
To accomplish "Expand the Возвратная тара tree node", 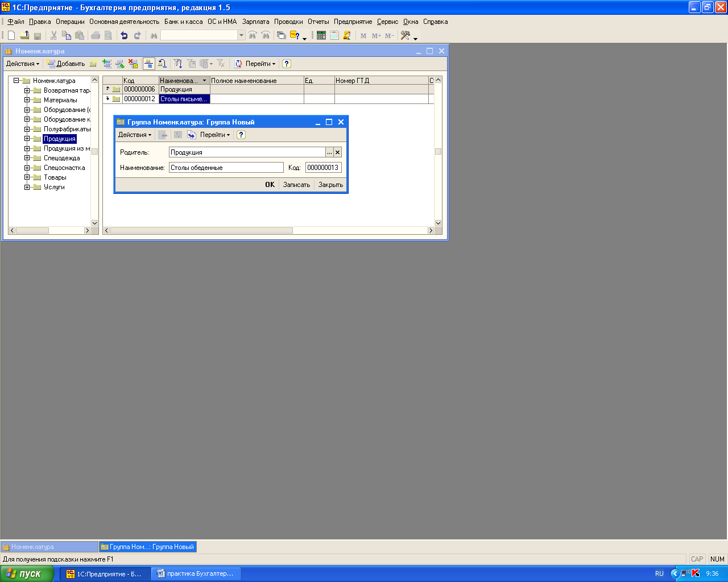I will pyautogui.click(x=27, y=90).
